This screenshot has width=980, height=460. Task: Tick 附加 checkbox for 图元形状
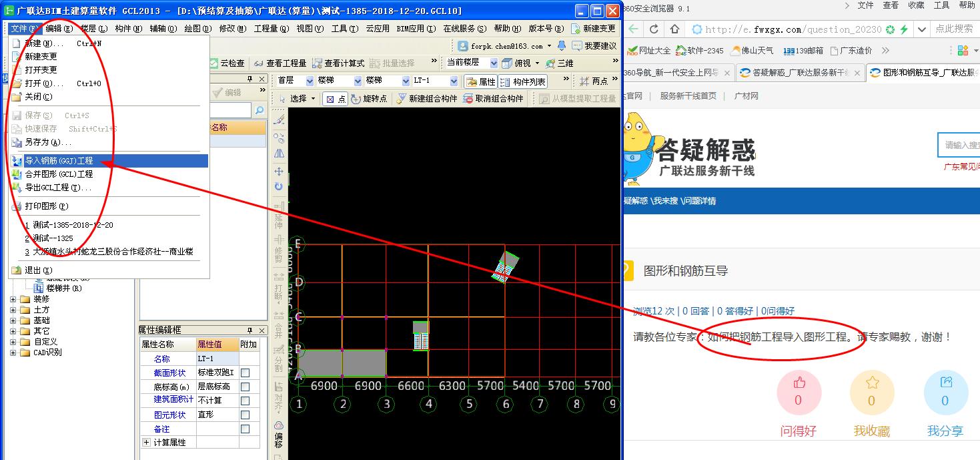click(246, 415)
